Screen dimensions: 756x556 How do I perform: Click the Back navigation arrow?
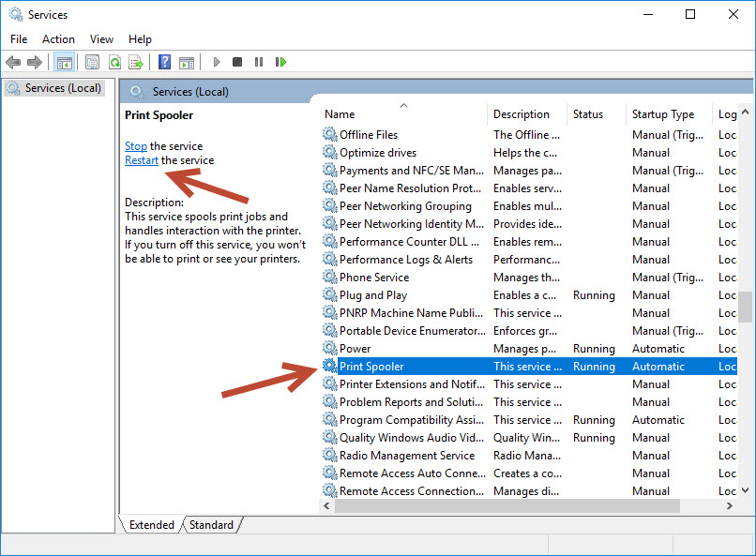click(13, 62)
